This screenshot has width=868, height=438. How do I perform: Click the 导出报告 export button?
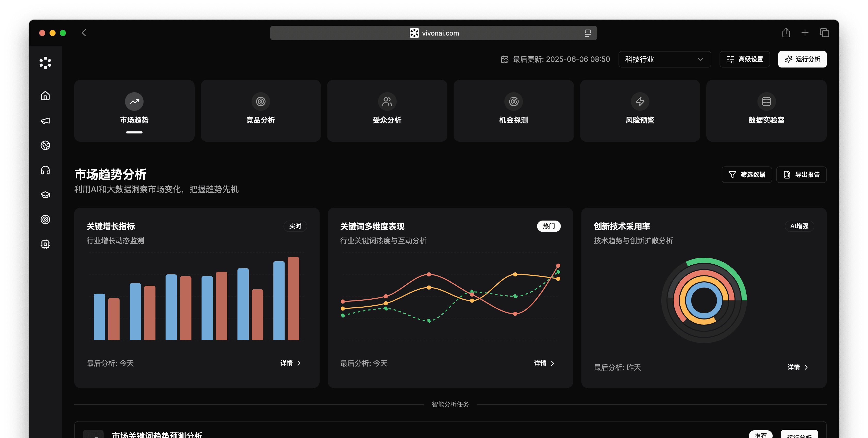(x=801, y=174)
